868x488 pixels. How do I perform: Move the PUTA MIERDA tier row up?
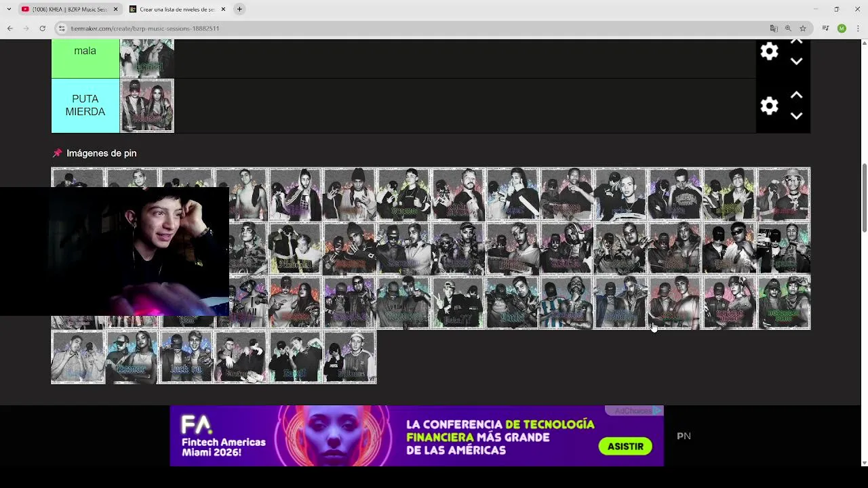(797, 96)
